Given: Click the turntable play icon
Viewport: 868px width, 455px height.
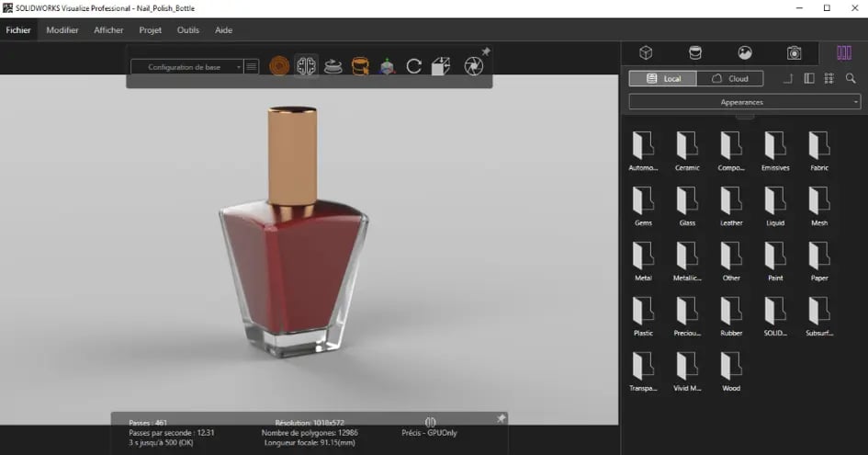Looking at the screenshot, I should (333, 66).
